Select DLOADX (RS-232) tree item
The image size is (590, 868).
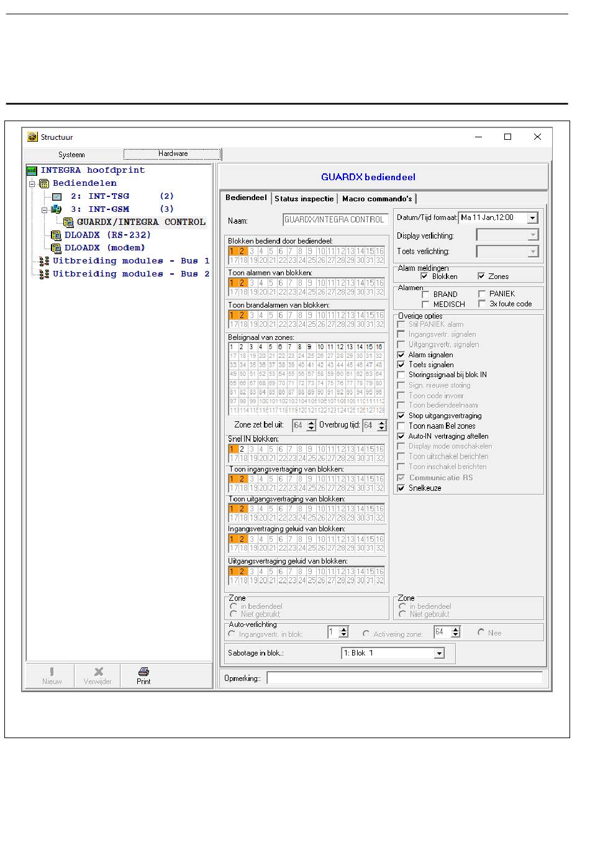(x=108, y=235)
